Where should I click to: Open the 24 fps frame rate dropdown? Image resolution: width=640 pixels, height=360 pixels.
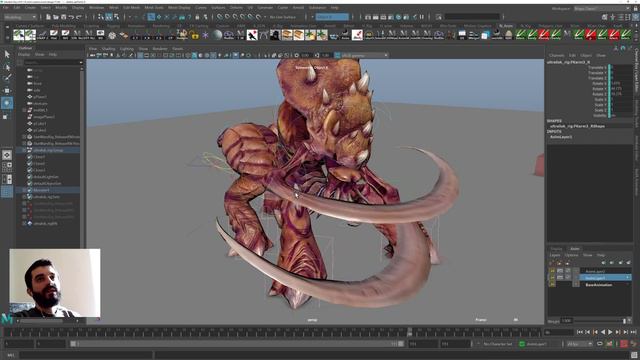(580, 344)
